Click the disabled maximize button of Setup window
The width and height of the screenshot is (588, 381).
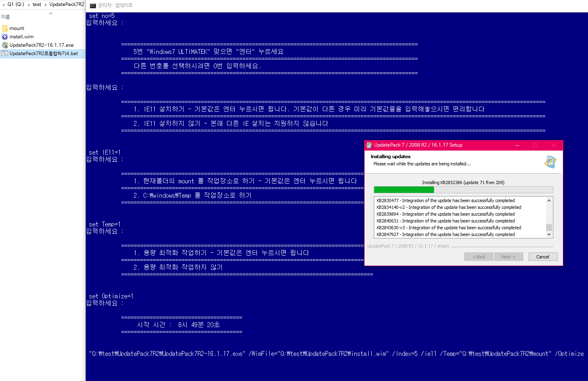coord(535,145)
